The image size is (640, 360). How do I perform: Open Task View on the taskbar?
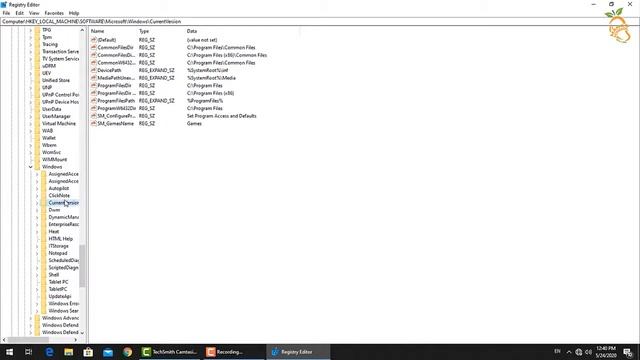point(29,352)
